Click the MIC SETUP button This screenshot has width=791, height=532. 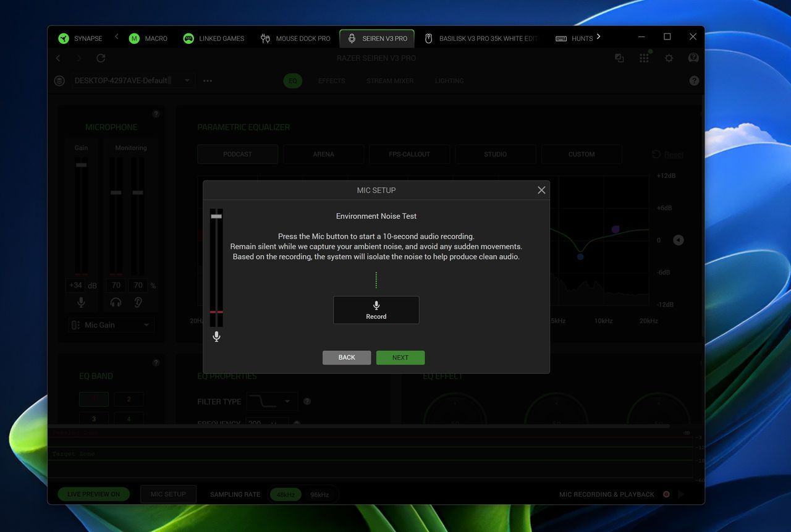pos(168,494)
